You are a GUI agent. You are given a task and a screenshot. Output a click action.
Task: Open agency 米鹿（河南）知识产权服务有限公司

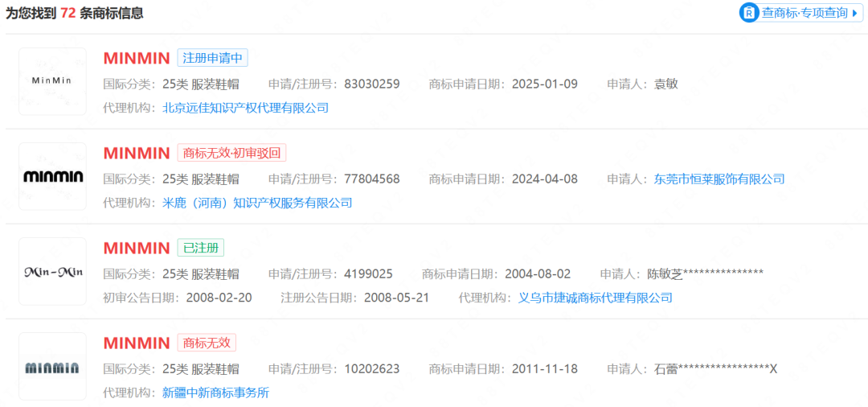click(257, 203)
